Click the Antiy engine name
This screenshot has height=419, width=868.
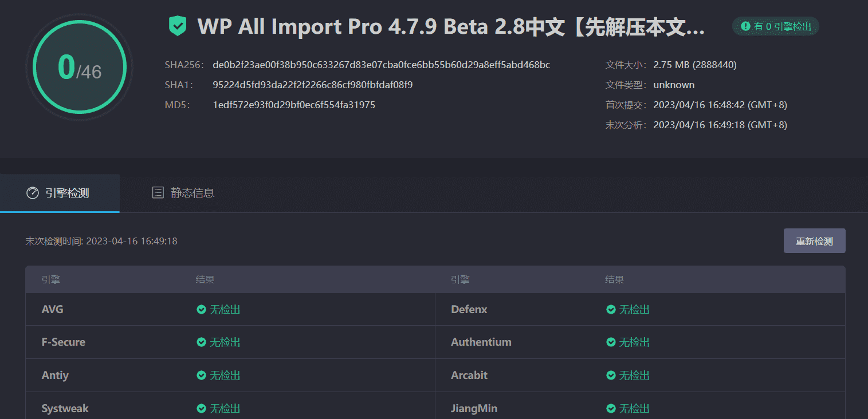[x=55, y=375]
